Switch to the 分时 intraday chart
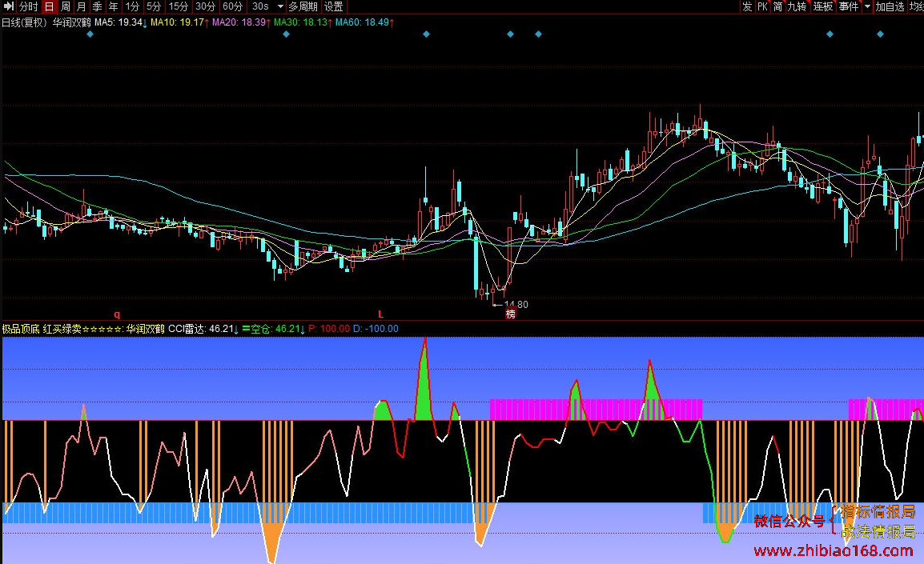Image resolution: width=924 pixels, height=564 pixels. pyautogui.click(x=28, y=6)
